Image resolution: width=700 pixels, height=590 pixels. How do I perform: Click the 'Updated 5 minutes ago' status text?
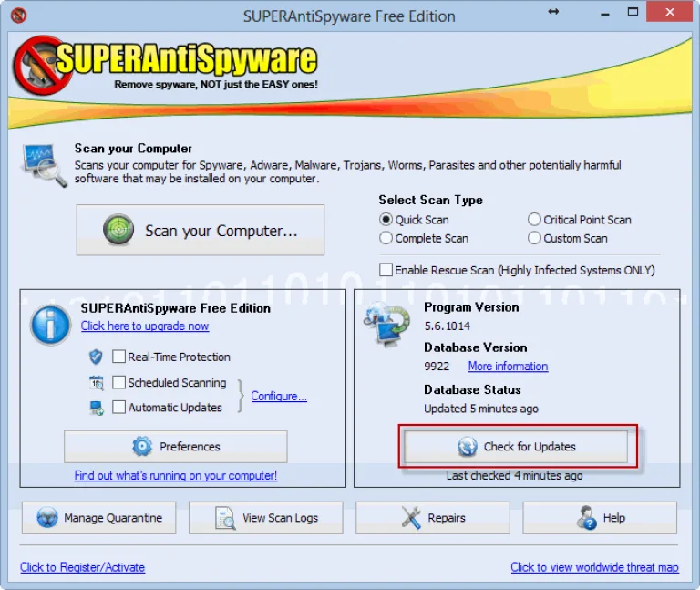481,409
